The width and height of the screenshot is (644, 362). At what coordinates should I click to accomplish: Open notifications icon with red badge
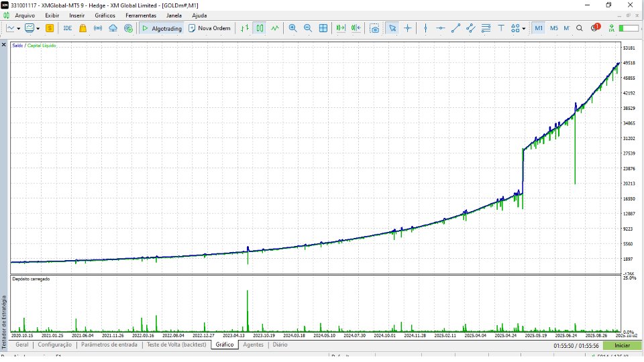[596, 27]
